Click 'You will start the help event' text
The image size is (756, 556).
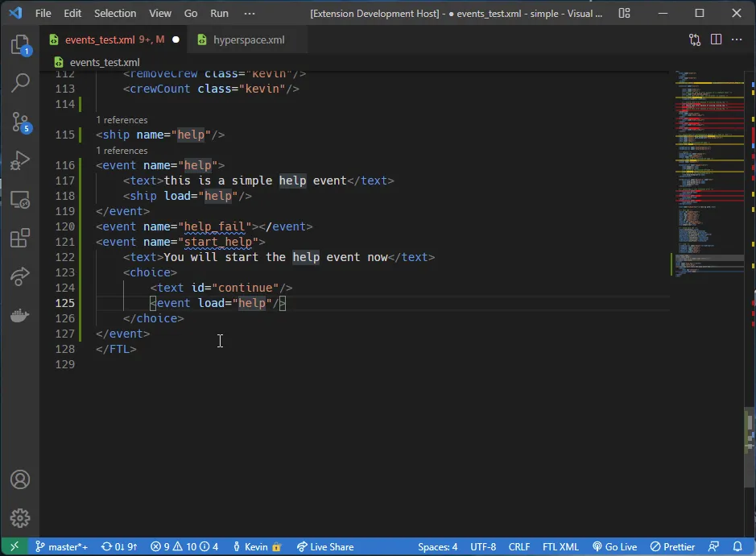pos(275,257)
